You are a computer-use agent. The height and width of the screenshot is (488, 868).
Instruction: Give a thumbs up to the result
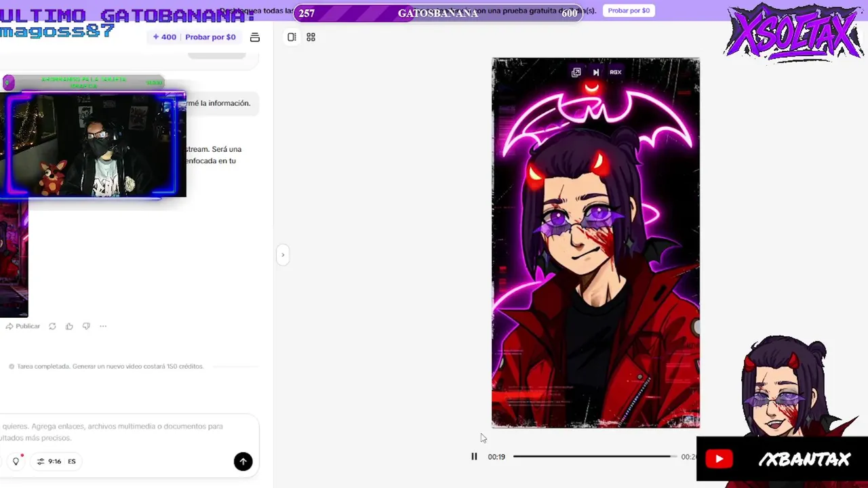69,326
